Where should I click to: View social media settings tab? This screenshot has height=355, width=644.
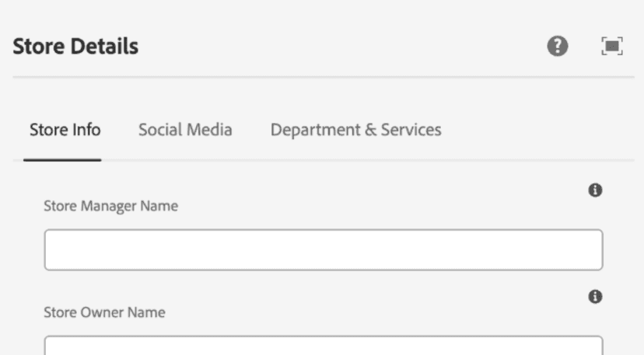pos(185,130)
